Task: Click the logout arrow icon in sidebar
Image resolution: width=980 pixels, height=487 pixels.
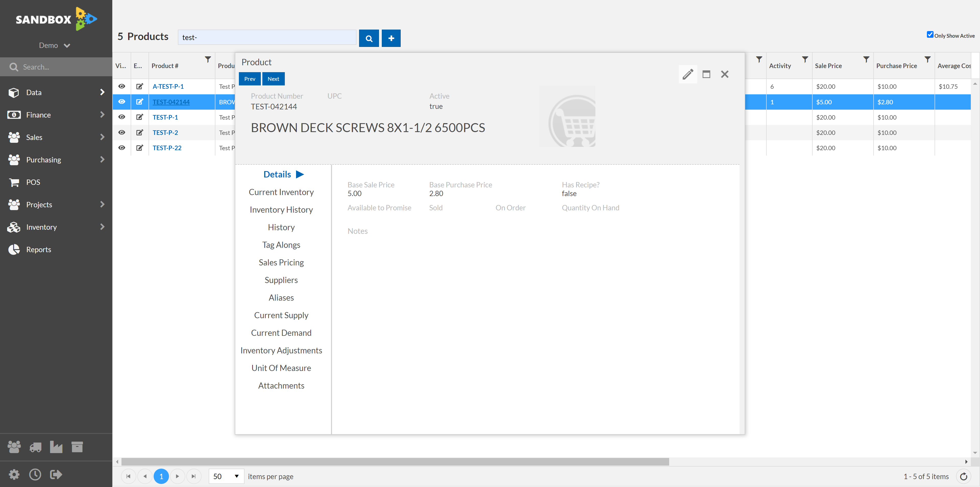Action: (56, 474)
